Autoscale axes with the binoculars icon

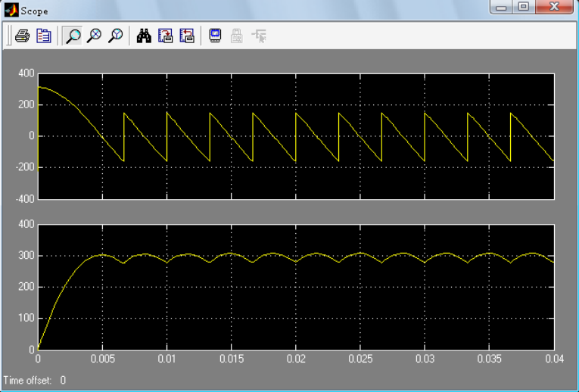coord(144,36)
